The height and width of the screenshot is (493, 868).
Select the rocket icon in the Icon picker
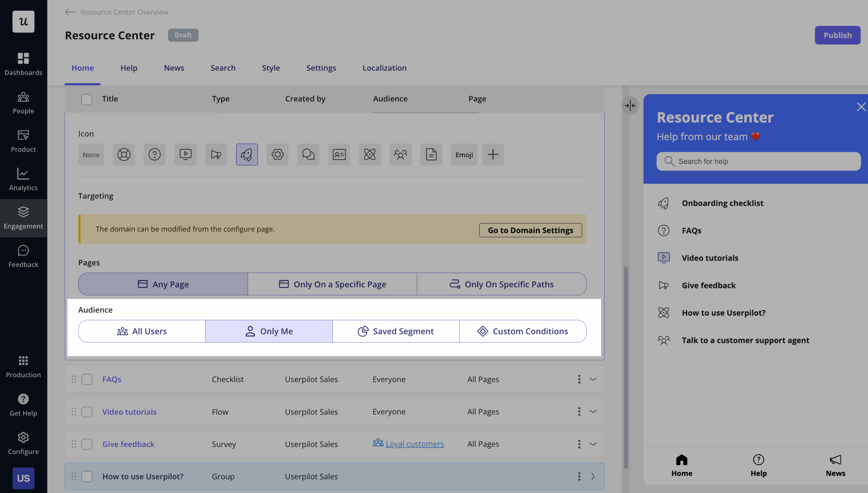point(246,155)
